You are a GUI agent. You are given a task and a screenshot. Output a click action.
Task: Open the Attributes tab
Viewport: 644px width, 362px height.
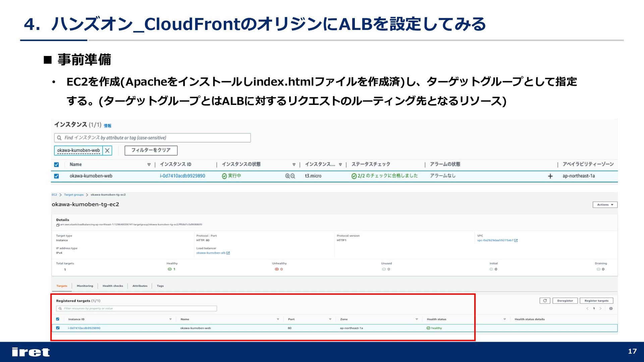[140, 286]
